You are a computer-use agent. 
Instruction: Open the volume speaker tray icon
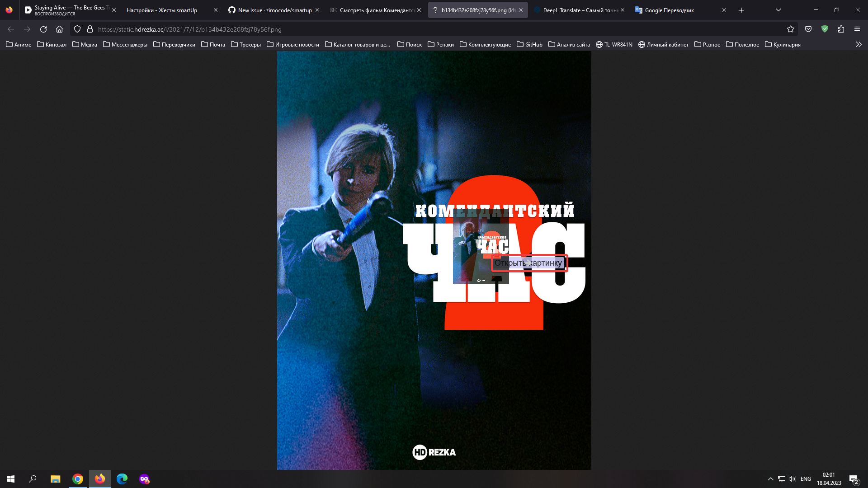tap(792, 479)
